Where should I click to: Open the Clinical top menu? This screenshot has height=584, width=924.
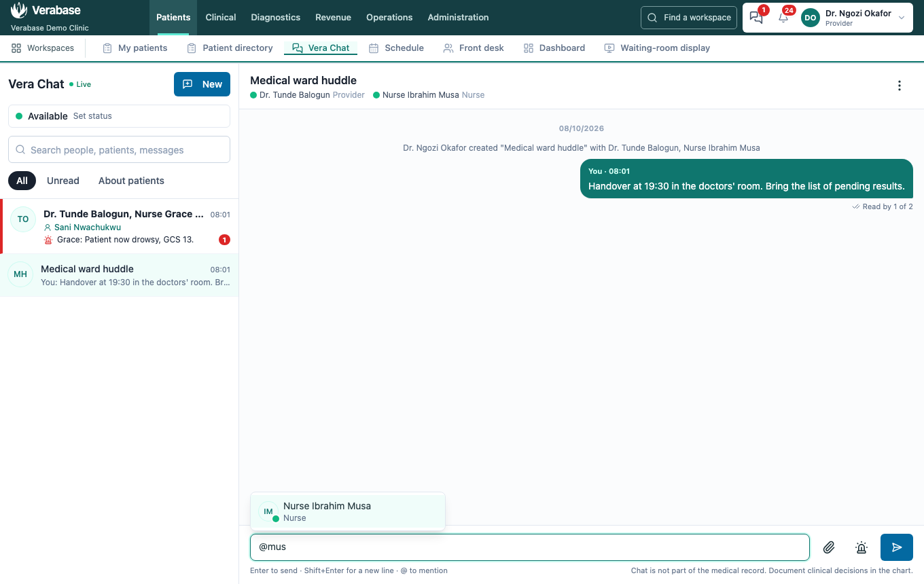[221, 18]
